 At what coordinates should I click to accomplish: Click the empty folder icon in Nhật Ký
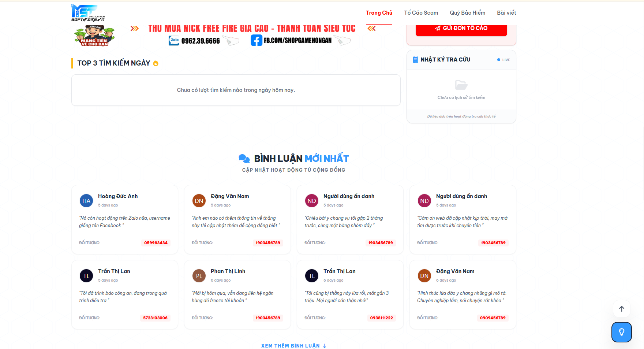(461, 85)
